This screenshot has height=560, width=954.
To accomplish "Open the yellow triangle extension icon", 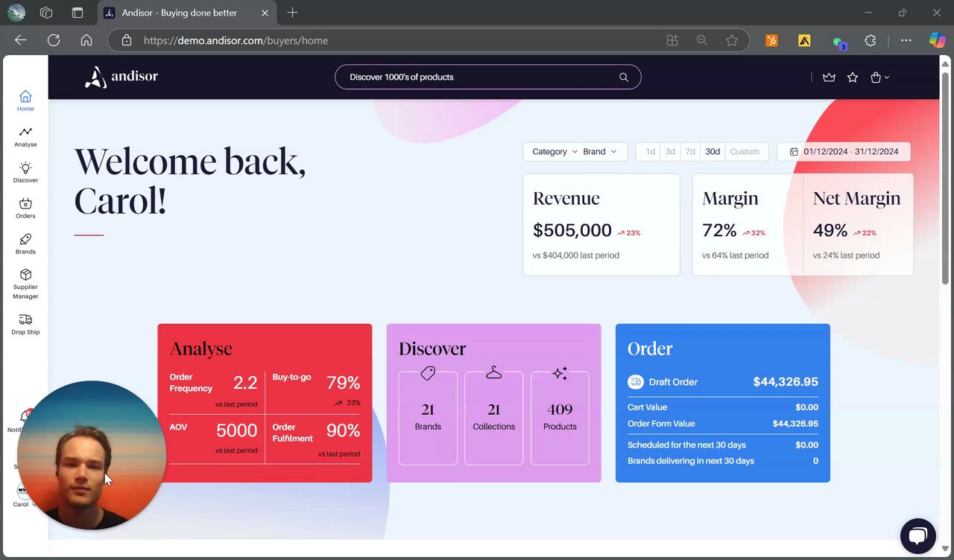I will tap(804, 41).
